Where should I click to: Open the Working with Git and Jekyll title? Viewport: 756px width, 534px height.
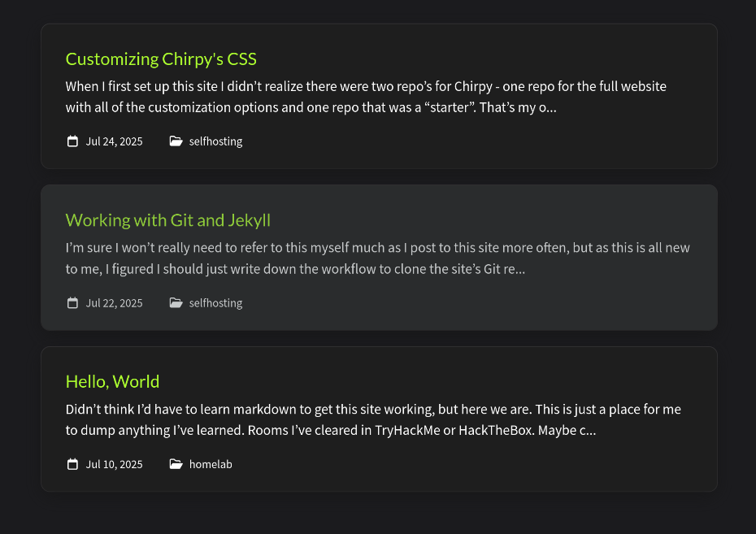(167, 220)
